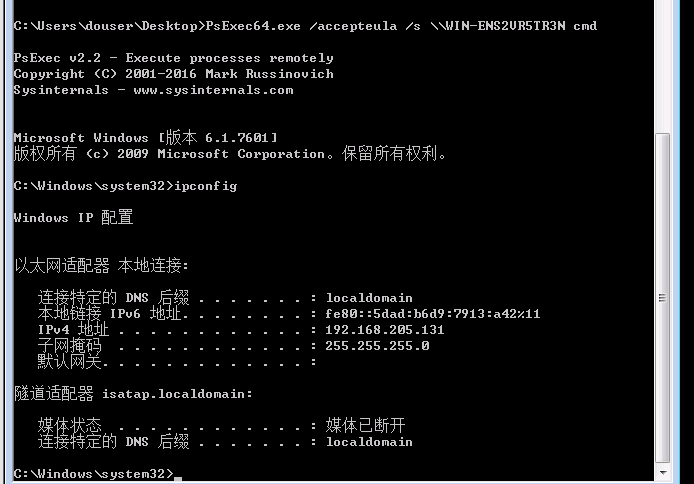Click the blinking cursor at the last prompt
This screenshot has height=484, width=694.
tap(178, 479)
